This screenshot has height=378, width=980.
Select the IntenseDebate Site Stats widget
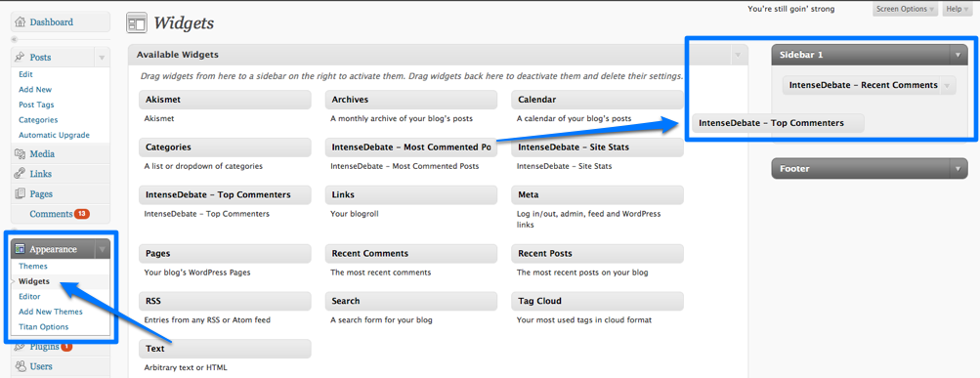598,147
